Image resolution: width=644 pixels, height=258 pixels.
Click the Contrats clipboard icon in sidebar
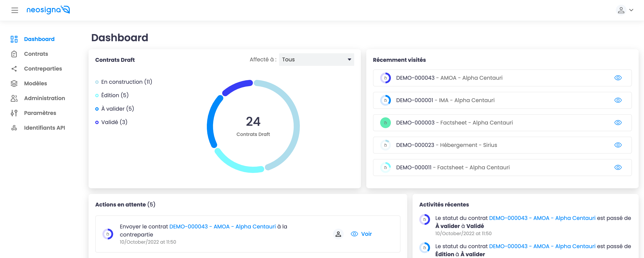coord(14,54)
